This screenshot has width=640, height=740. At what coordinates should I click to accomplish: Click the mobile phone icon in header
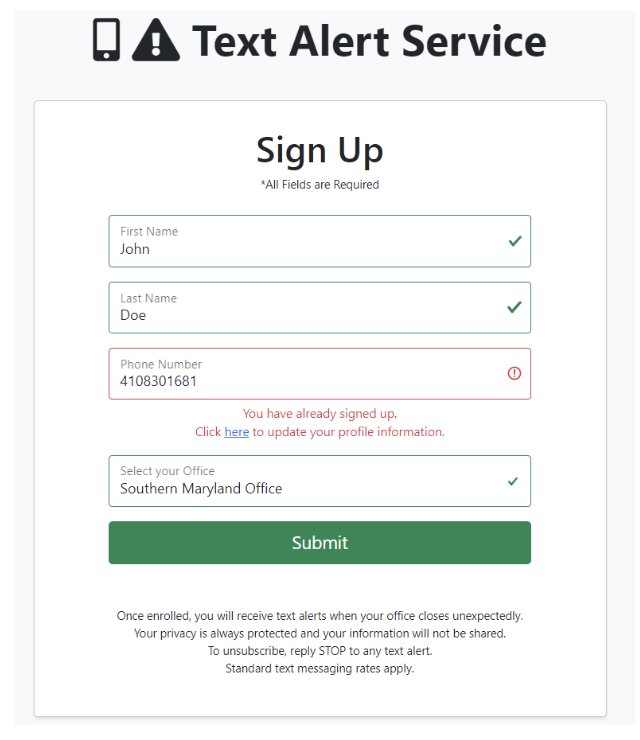[106, 40]
